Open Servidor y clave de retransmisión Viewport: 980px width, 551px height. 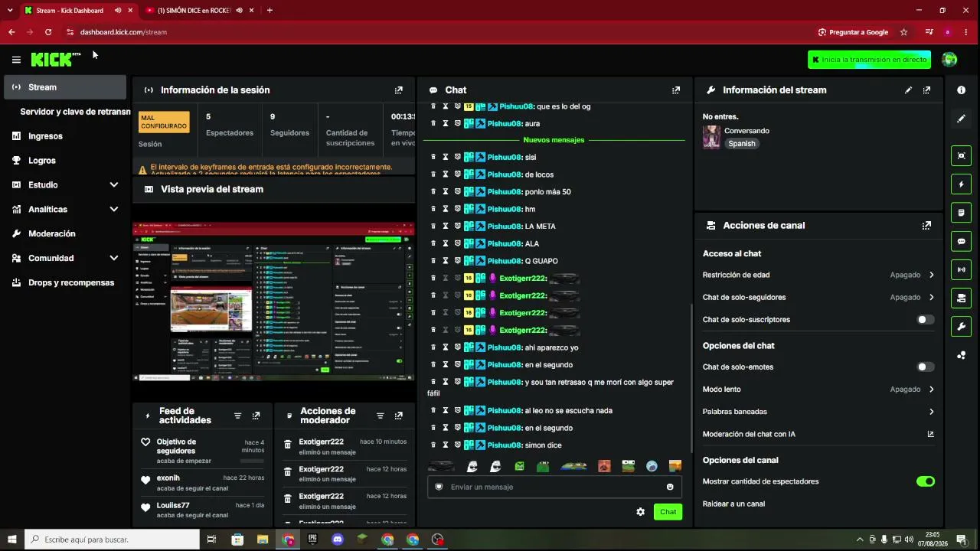click(x=75, y=112)
